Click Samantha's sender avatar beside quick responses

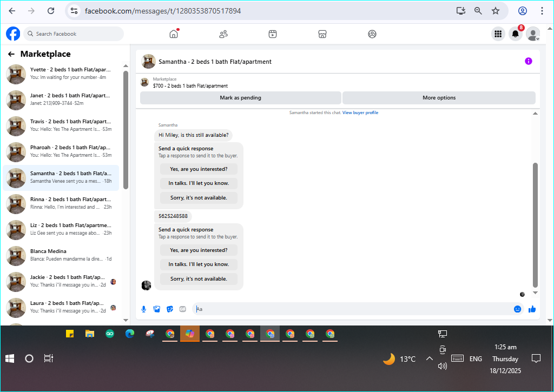146,285
